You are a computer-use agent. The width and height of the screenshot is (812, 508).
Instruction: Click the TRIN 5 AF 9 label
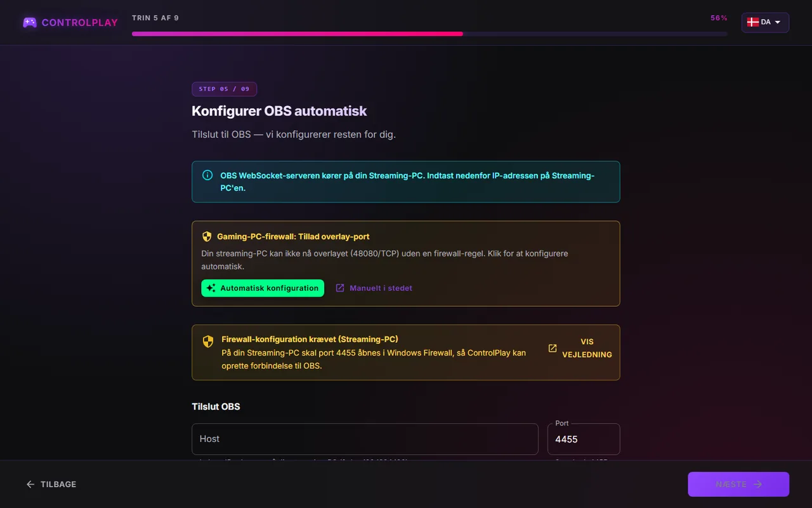(155, 18)
